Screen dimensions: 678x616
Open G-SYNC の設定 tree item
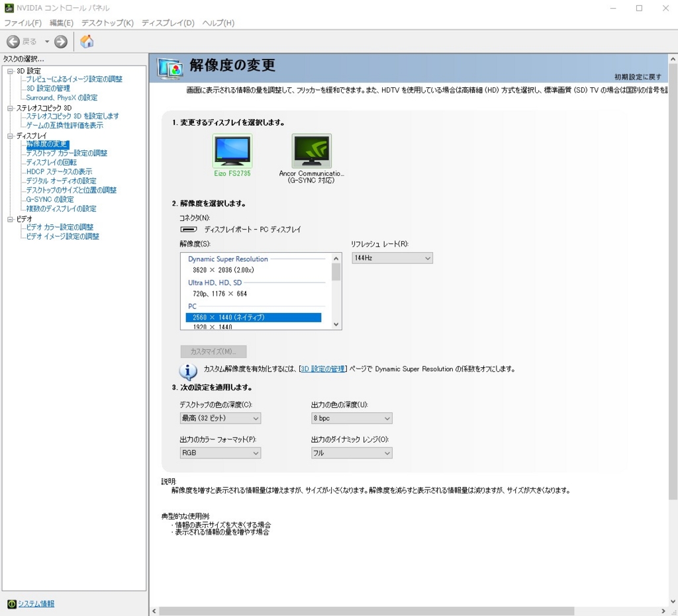(x=50, y=200)
